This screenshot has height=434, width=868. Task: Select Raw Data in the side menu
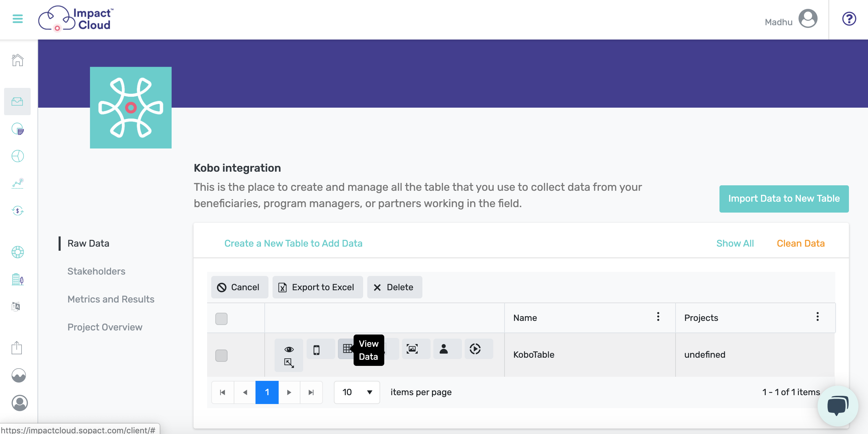point(88,243)
